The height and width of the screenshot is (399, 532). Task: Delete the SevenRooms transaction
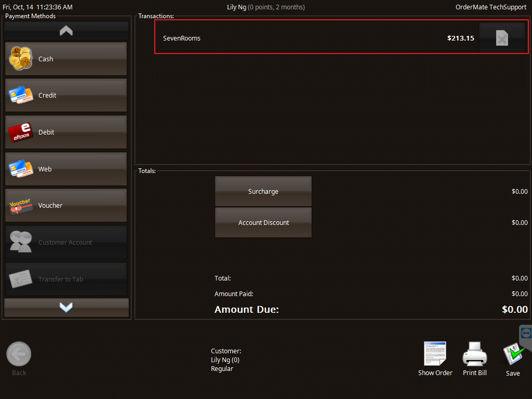tap(502, 37)
